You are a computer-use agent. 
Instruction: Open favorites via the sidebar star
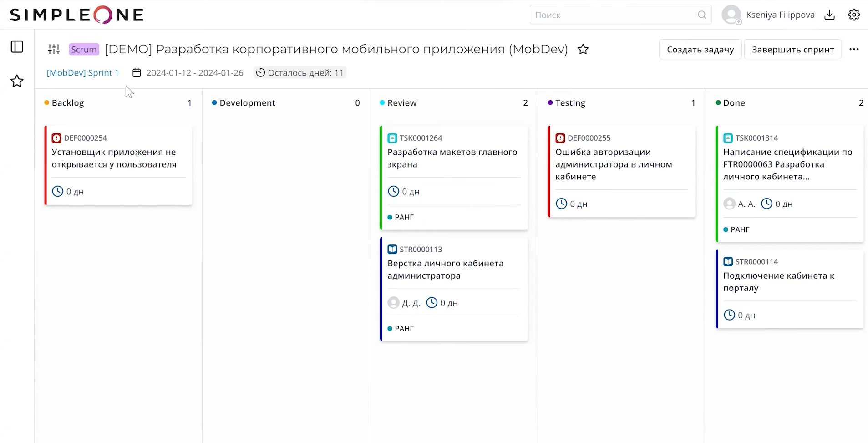[x=17, y=81]
